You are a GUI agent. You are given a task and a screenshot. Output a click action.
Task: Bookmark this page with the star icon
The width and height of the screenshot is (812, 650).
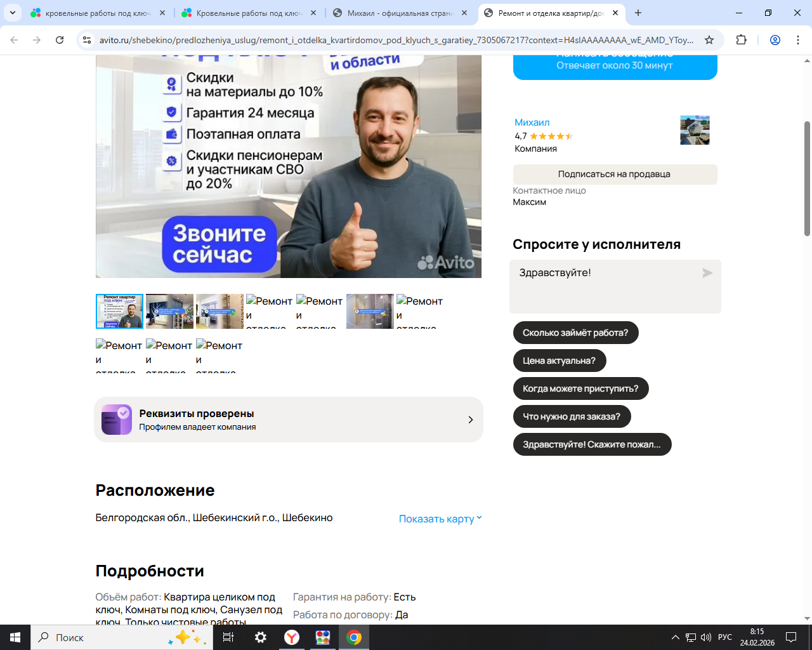pyautogui.click(x=709, y=40)
